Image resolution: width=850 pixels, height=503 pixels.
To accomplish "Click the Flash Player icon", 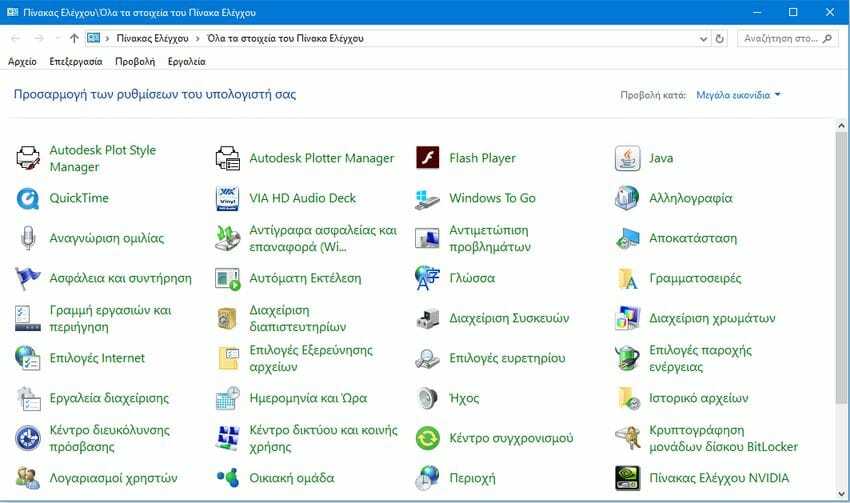I will click(428, 158).
